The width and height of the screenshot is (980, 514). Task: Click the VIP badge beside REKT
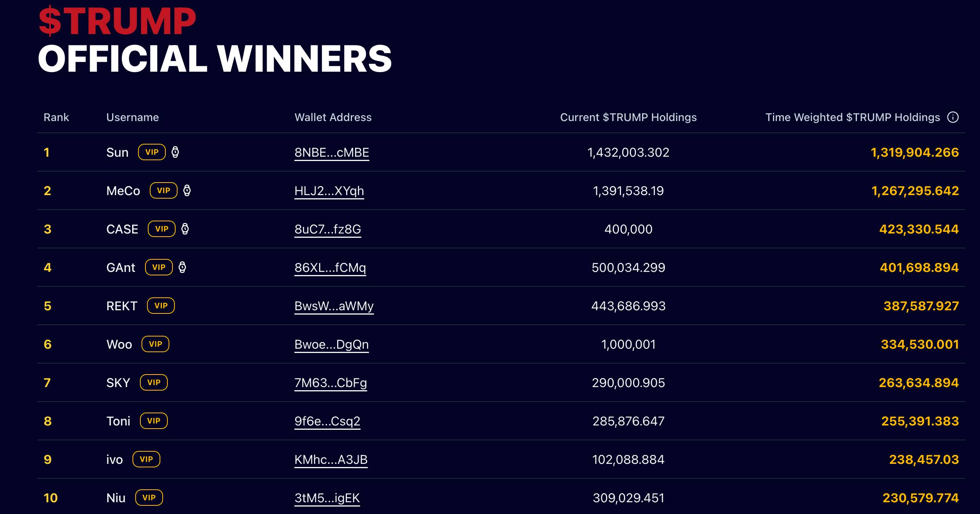tap(161, 306)
